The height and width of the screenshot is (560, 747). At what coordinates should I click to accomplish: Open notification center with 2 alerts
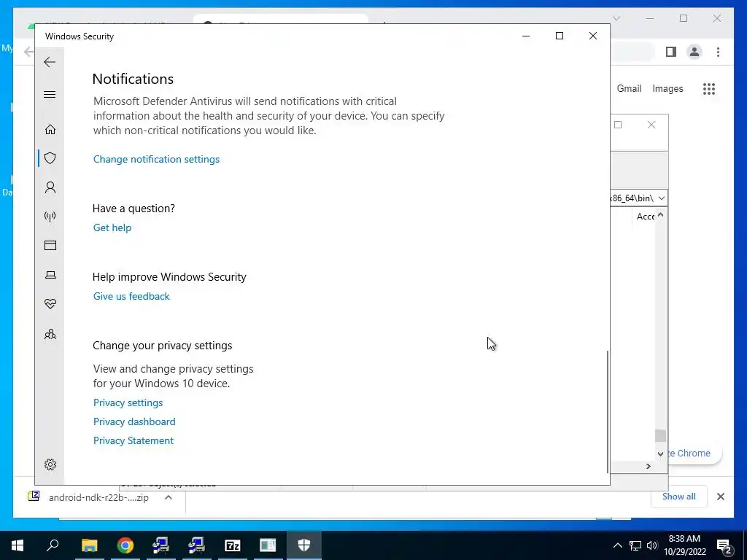[724, 546]
